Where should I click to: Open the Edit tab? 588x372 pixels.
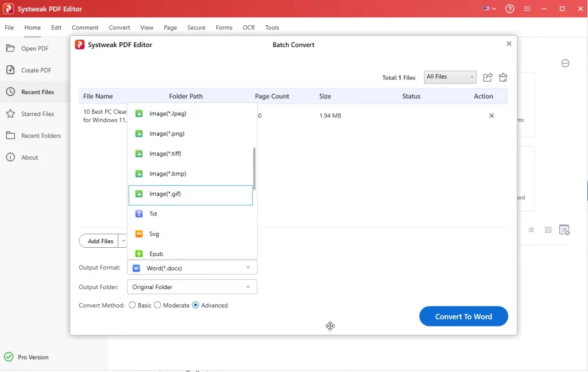click(x=56, y=28)
